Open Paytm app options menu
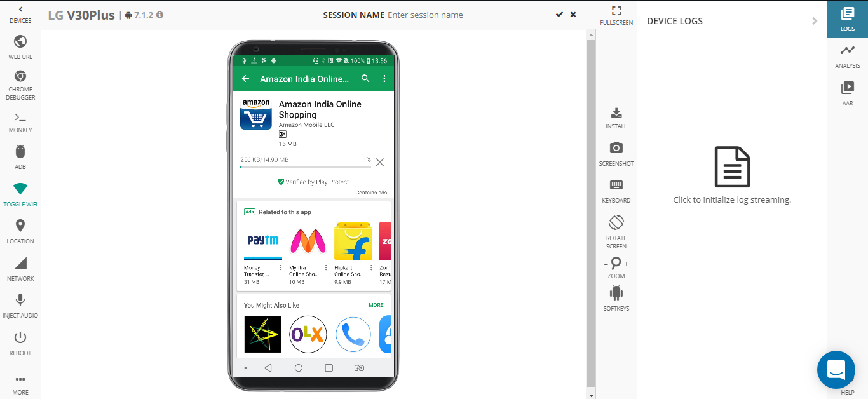The width and height of the screenshot is (868, 399). (x=281, y=267)
